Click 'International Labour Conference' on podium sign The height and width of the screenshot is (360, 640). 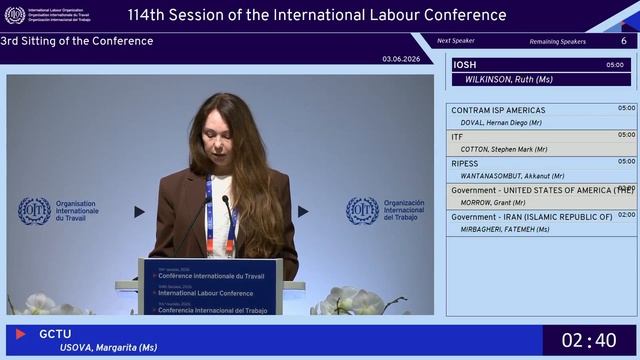tap(206, 293)
